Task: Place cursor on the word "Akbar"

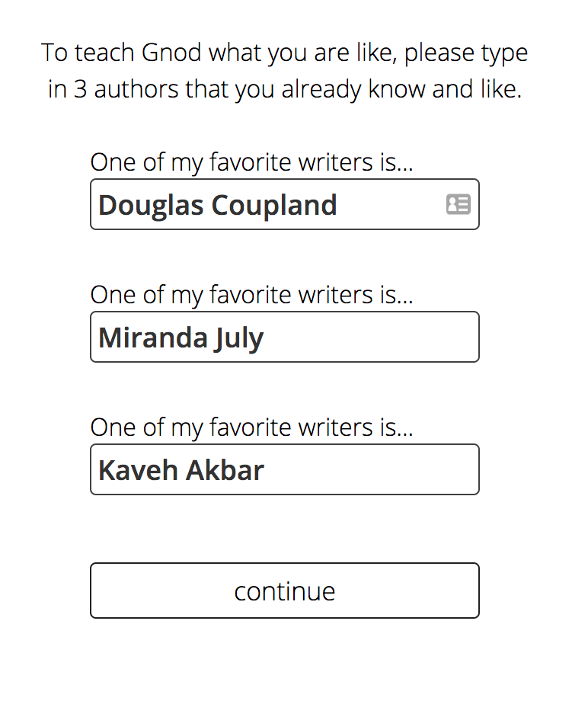Action: pos(225,470)
